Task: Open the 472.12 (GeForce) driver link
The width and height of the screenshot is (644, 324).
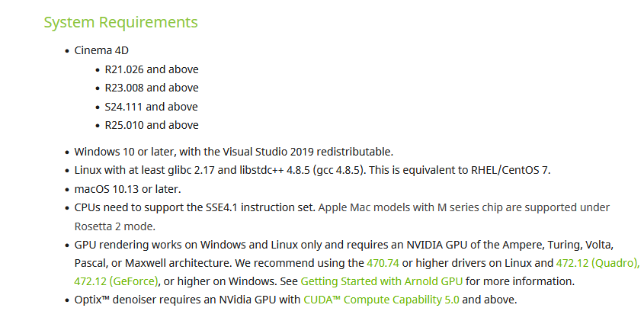Action: pos(117,281)
